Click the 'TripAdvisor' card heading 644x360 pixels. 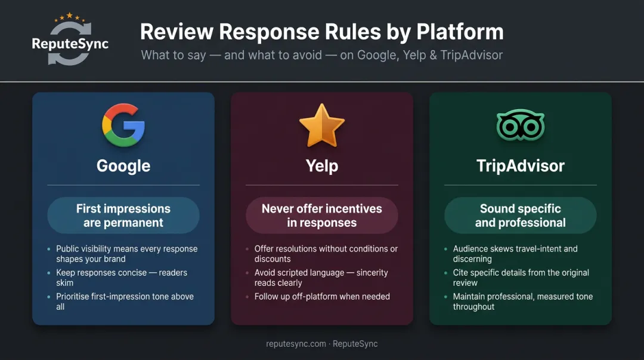(521, 166)
